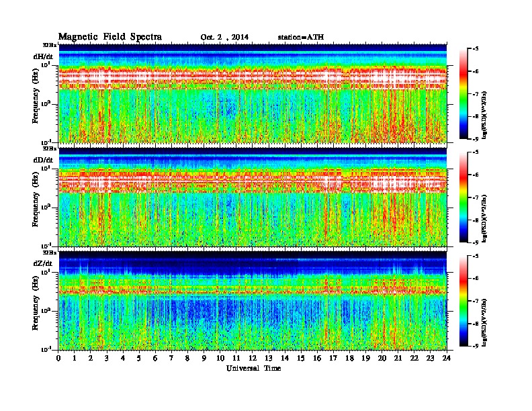
Task: Click inside the dD/dt spectrogram plot
Action: pos(253,197)
